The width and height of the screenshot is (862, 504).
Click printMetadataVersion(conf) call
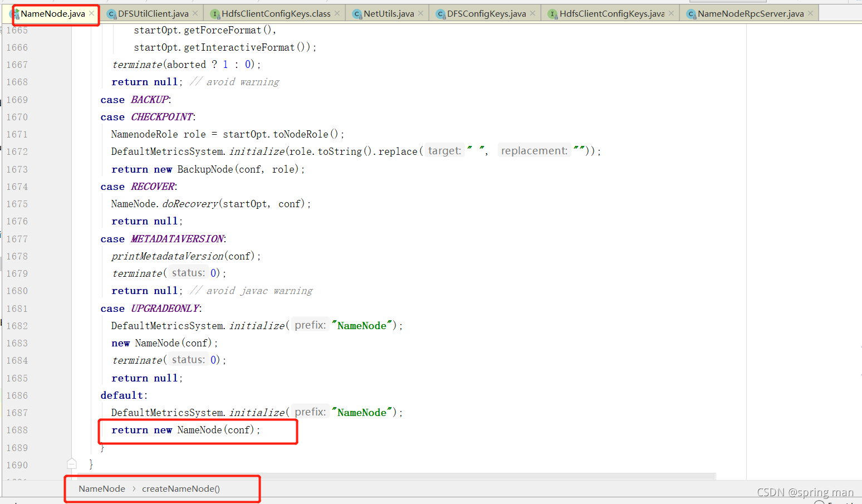click(x=186, y=256)
